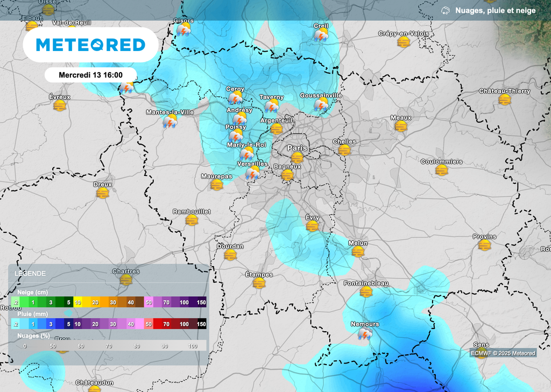Click the Nuages percentage gradient bar
551x392 pixels.
pos(108,346)
